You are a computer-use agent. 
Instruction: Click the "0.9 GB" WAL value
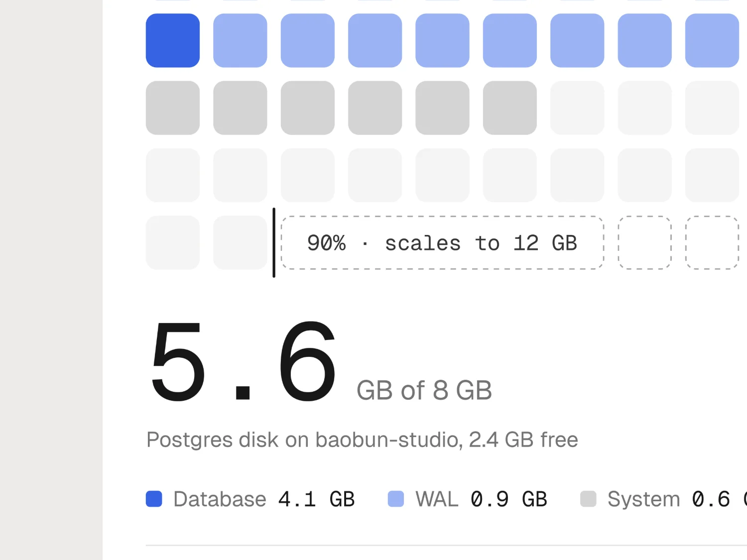click(x=509, y=499)
